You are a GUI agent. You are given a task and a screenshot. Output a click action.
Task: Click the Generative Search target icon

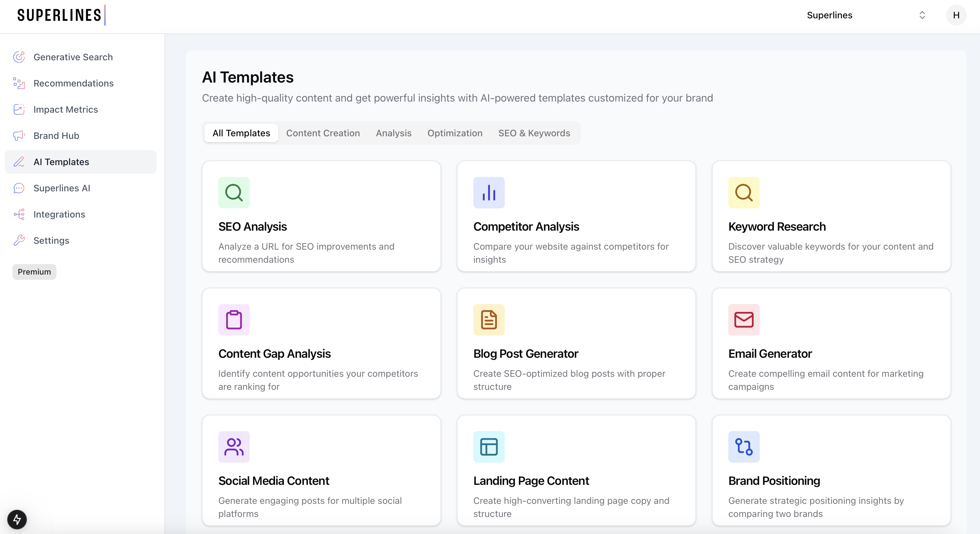19,57
